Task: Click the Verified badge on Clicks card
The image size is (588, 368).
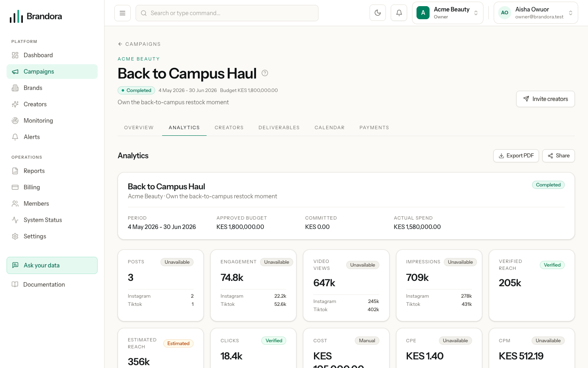Action: 274,341
